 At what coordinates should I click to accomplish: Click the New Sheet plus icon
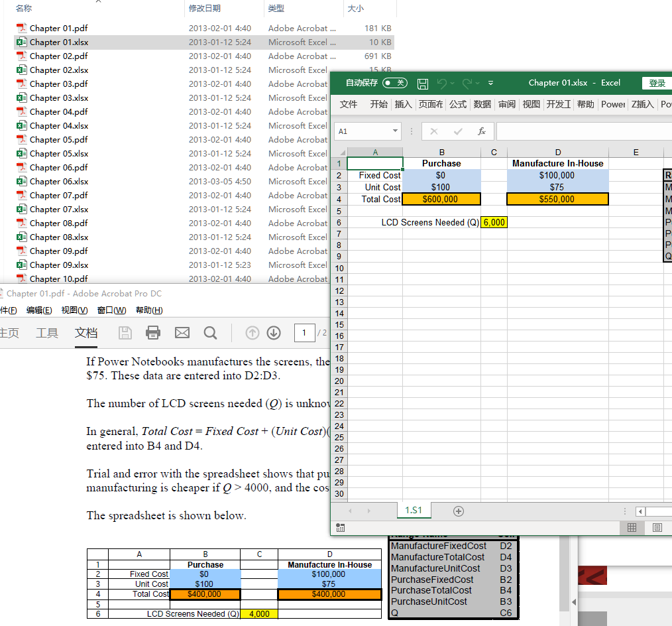[x=458, y=511]
